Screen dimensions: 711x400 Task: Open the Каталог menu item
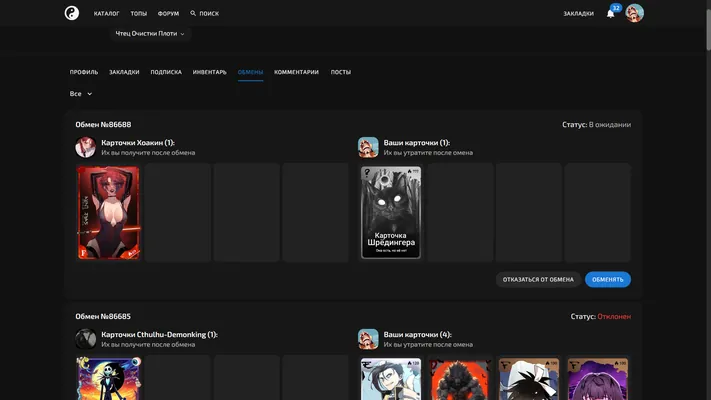pyautogui.click(x=107, y=14)
